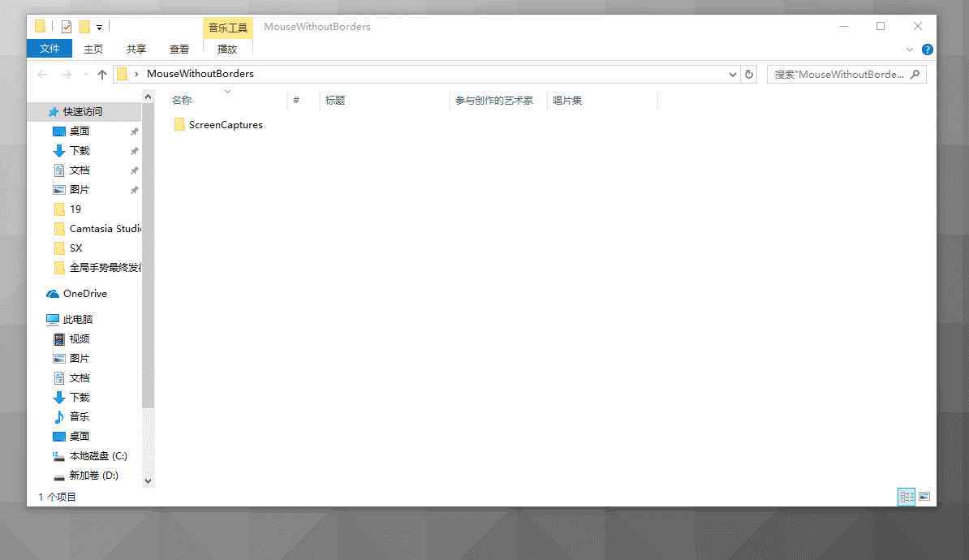Click the pin icon beside 下载
This screenshot has width=969, height=560.
pyautogui.click(x=134, y=152)
